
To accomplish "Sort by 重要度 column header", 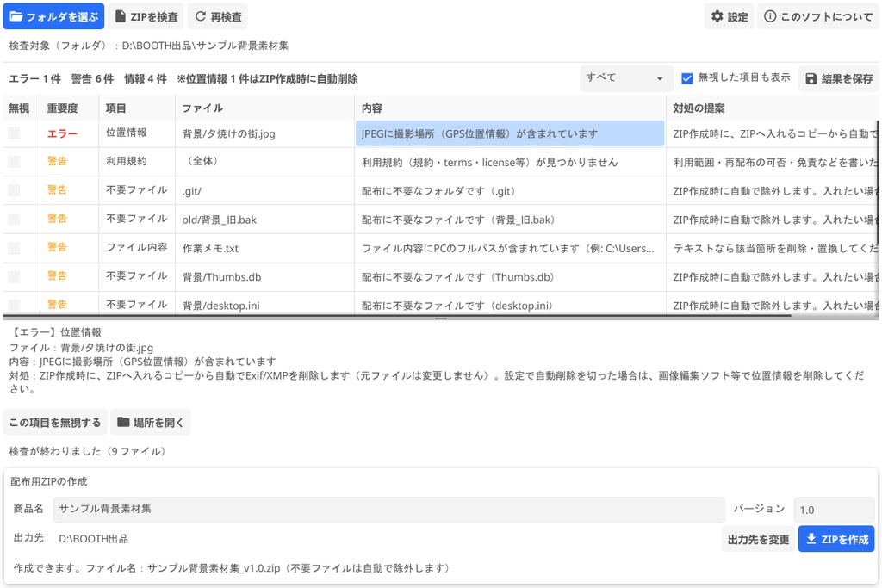I will click(x=69, y=108).
